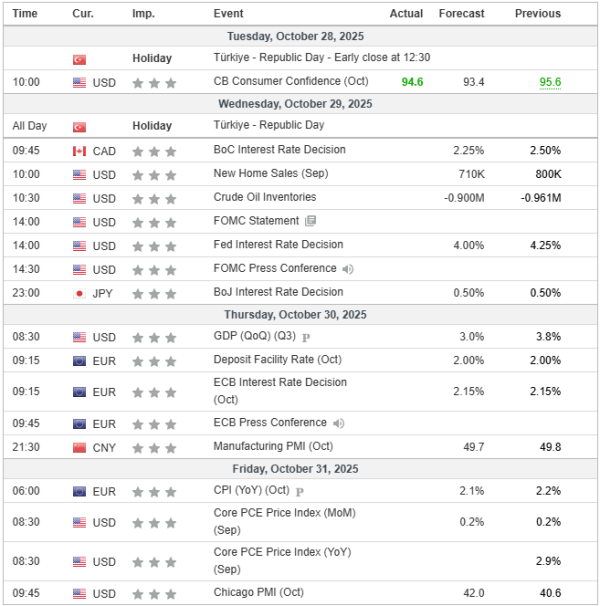Click the speaker icon beside FOMC Press Conference
The image size is (600, 606).
click(x=347, y=269)
